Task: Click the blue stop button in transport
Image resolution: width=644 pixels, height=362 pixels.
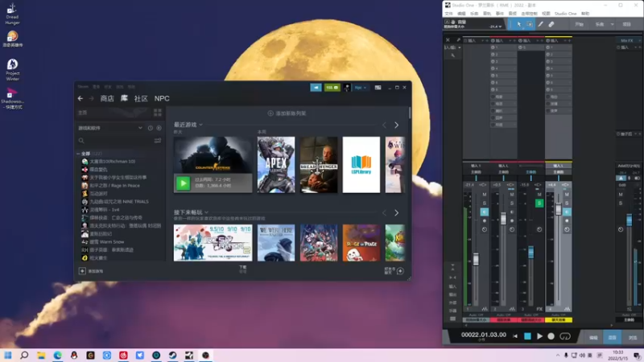Action: point(527,336)
